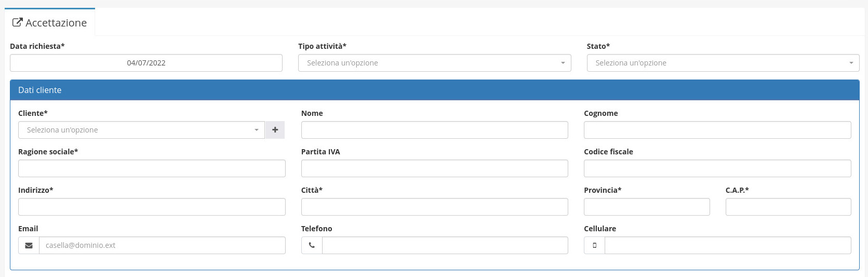Viewport: 868px width, 277px height.
Task: Open the Cliente selection dropdown
Action: [141, 130]
